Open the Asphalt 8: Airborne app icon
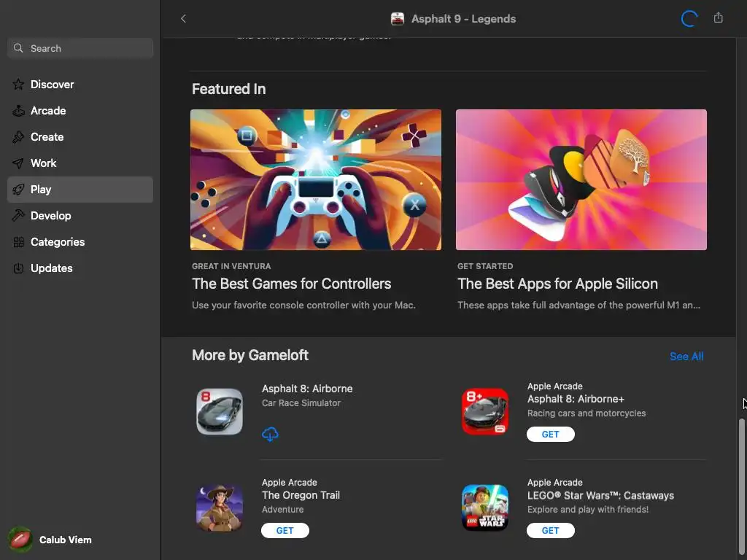The image size is (747, 560). pyautogui.click(x=220, y=412)
